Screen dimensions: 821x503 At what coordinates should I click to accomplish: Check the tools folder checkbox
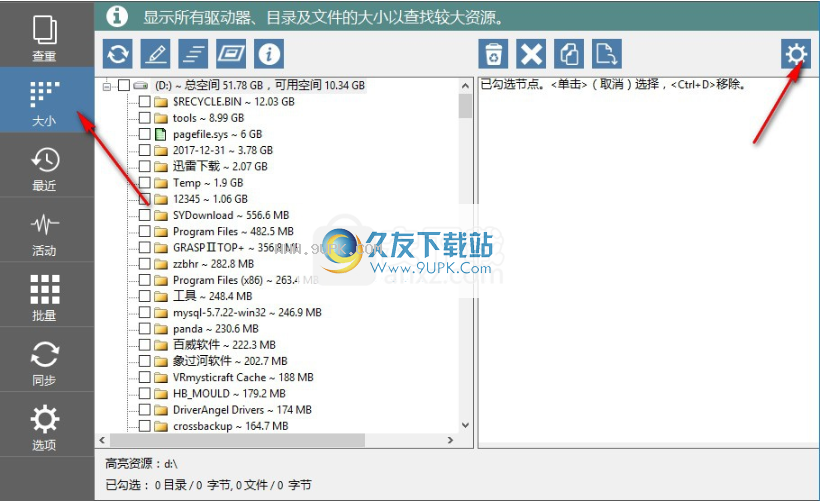(145, 118)
